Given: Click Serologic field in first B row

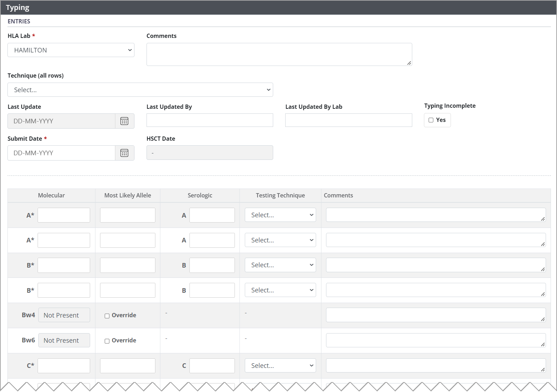Looking at the screenshot, I should click(212, 265).
